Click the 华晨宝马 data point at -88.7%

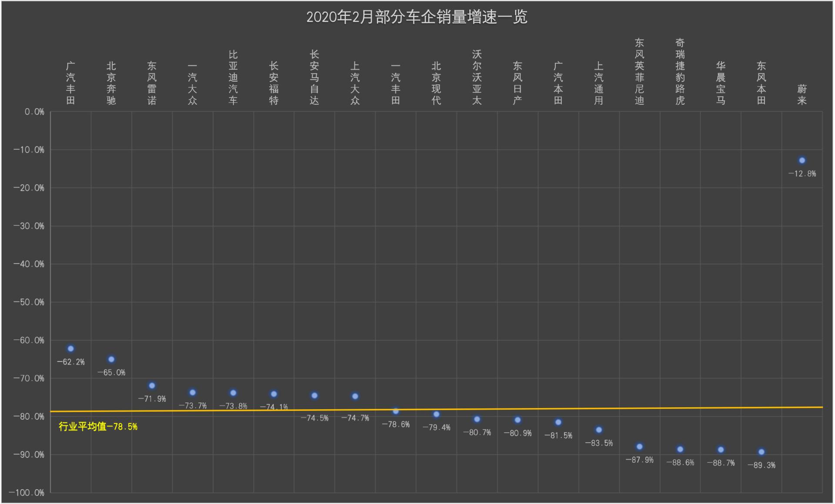click(721, 450)
